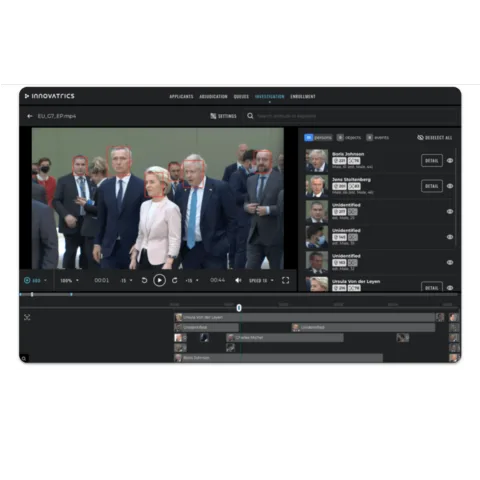Enter fullscreen video mode
The image size is (480, 480).
coord(285,280)
